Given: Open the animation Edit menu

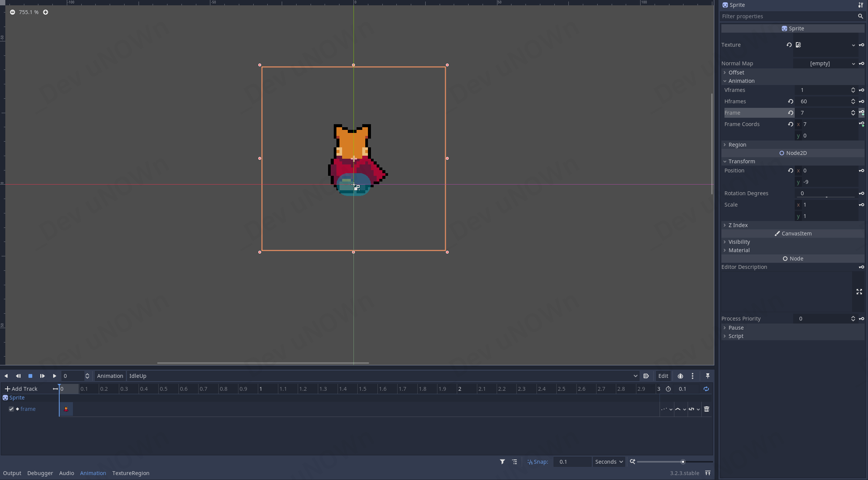Looking at the screenshot, I should click(x=663, y=376).
